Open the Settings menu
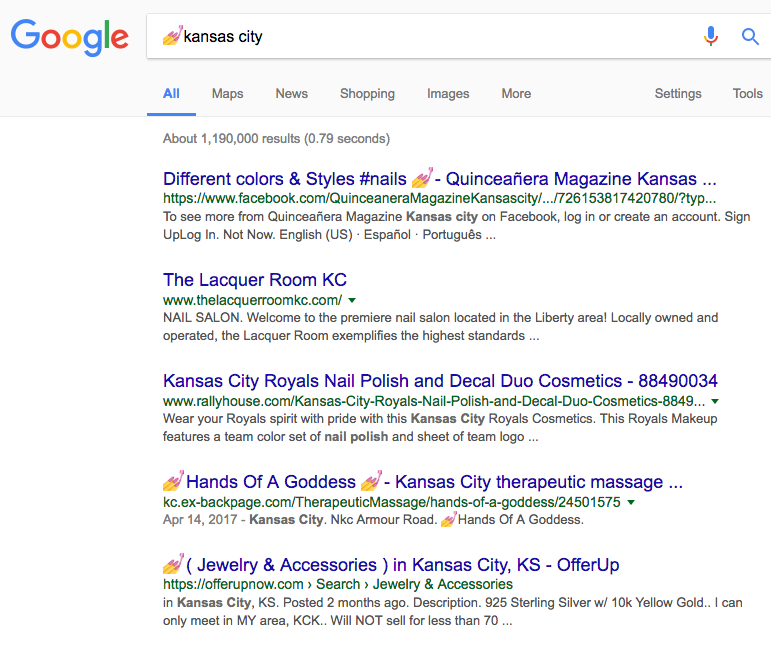This screenshot has width=771, height=650. coord(678,93)
